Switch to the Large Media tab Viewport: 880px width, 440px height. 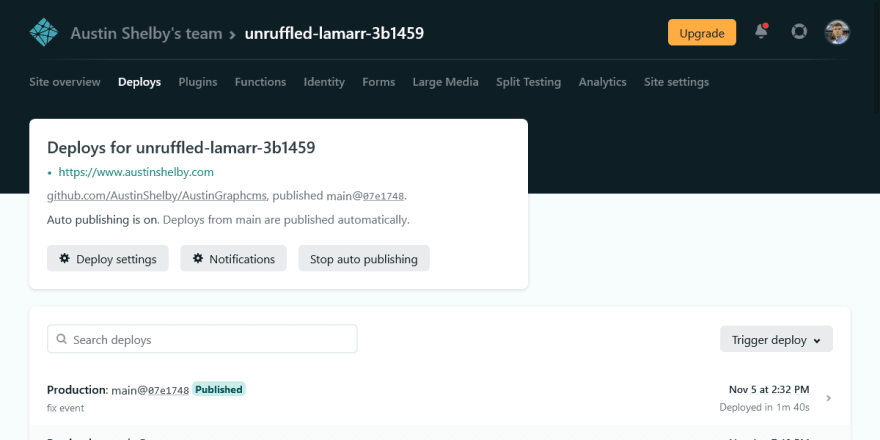tap(446, 82)
